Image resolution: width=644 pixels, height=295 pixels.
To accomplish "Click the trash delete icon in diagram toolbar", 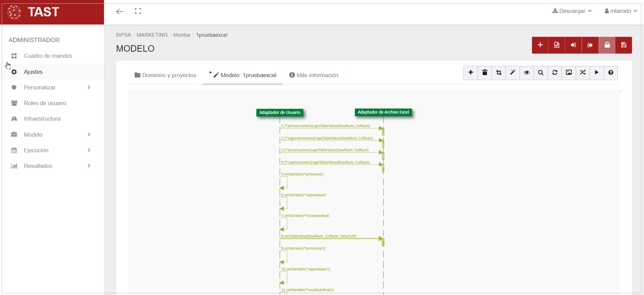I will coord(485,73).
